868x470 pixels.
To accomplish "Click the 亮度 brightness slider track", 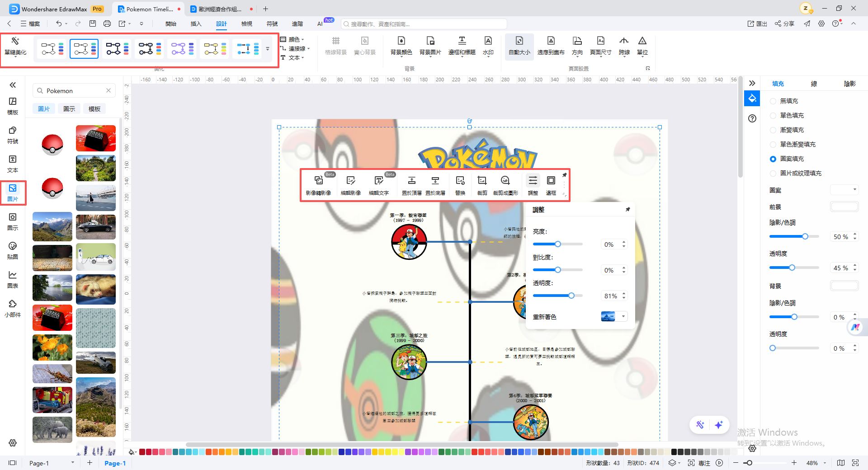I will (x=557, y=244).
